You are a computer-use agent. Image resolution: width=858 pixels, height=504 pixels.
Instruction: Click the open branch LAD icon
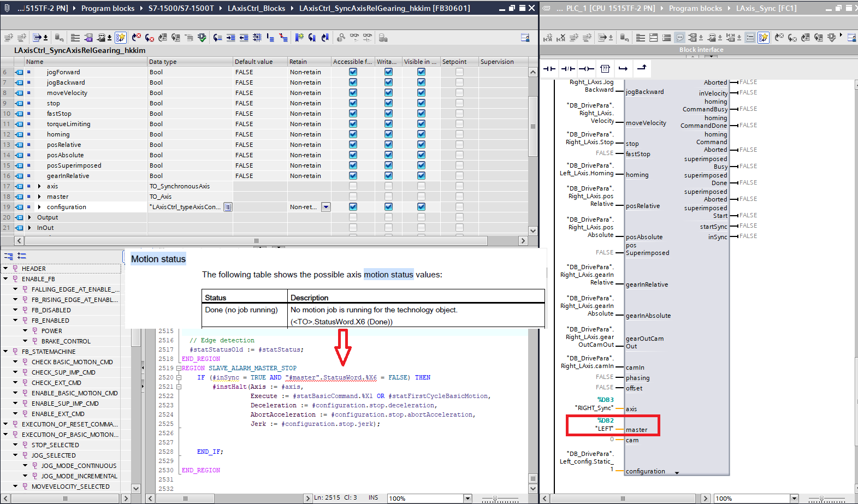point(623,68)
